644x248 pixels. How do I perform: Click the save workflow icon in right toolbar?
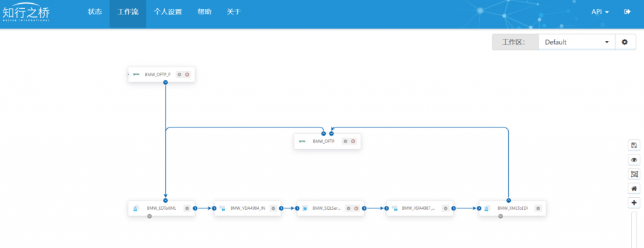point(634,145)
